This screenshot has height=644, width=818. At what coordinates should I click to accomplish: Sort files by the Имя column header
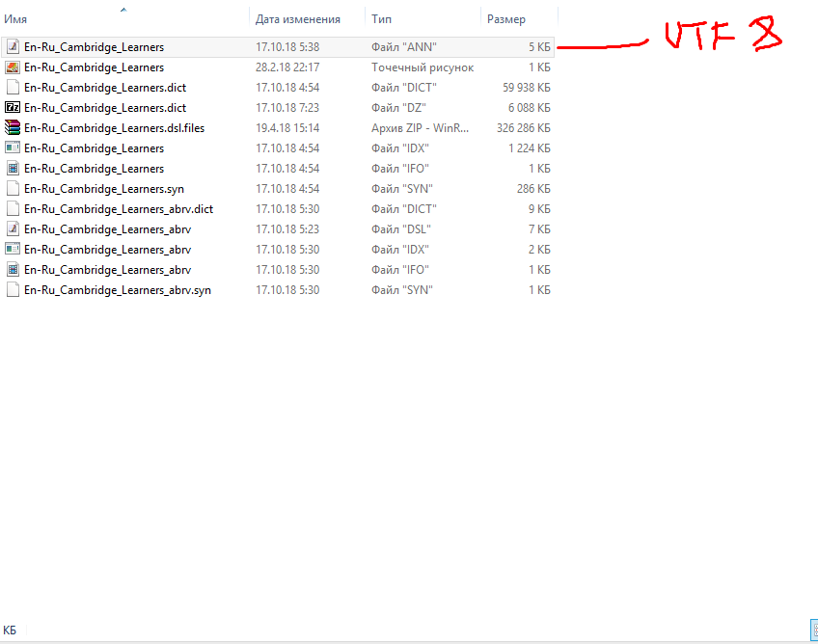pyautogui.click(x=15, y=19)
